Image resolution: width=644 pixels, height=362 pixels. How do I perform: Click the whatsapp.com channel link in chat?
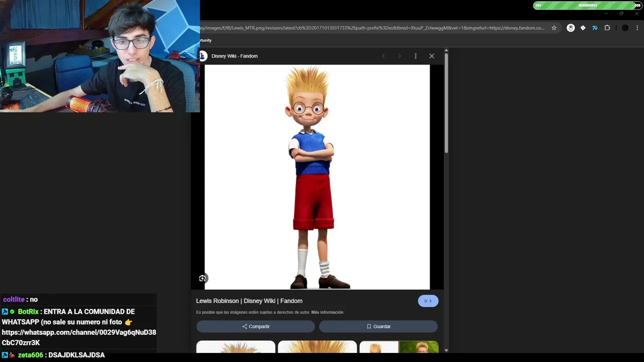79,337
